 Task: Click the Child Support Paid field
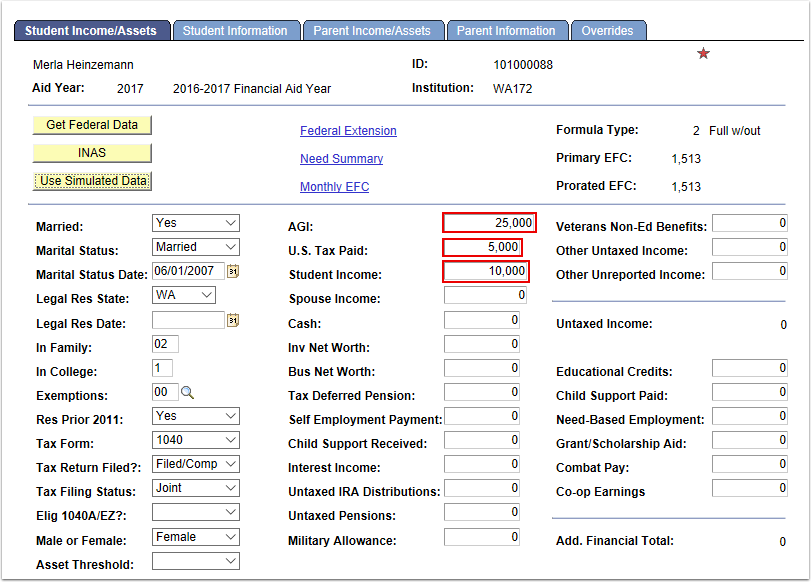tap(750, 392)
